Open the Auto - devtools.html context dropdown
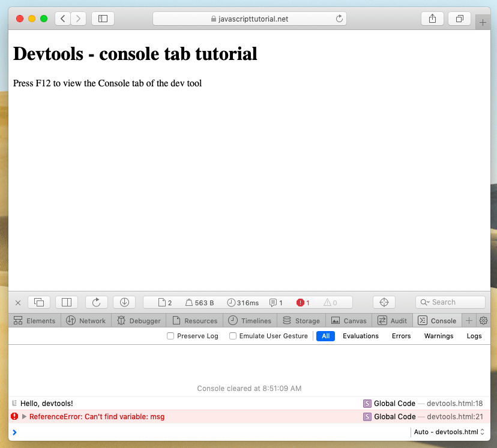497x448 pixels. click(x=449, y=432)
